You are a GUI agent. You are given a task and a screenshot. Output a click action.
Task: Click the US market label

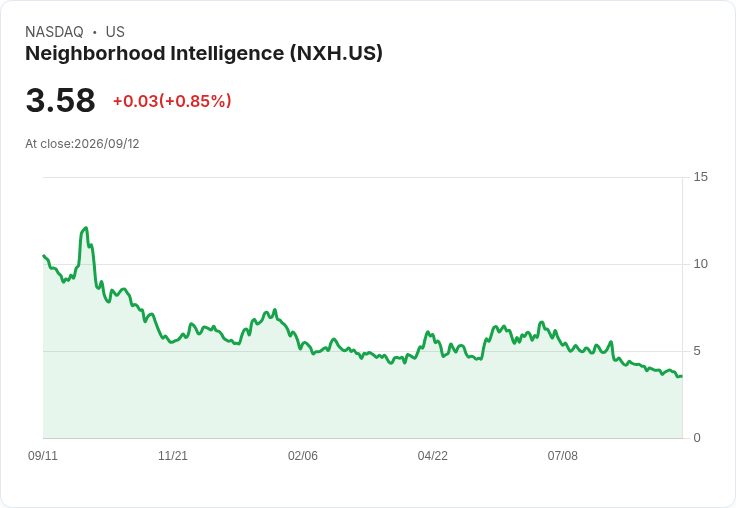point(115,32)
